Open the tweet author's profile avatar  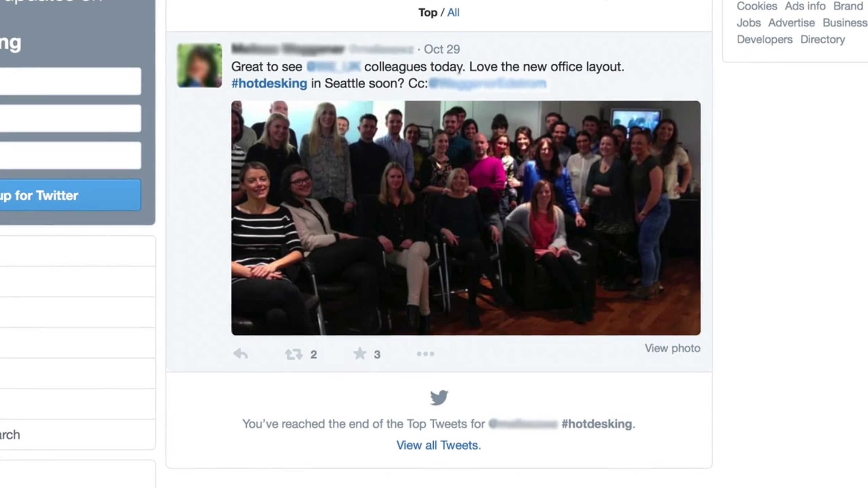click(x=200, y=65)
